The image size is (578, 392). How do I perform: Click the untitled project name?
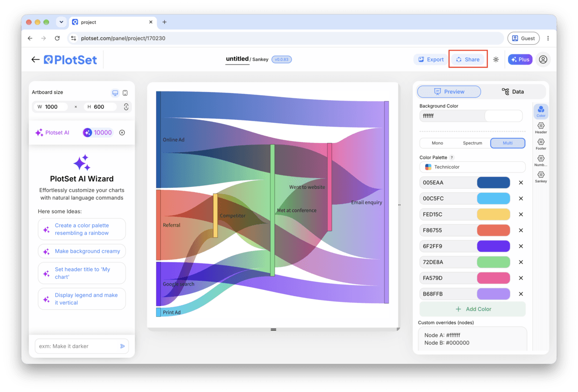pyautogui.click(x=237, y=59)
